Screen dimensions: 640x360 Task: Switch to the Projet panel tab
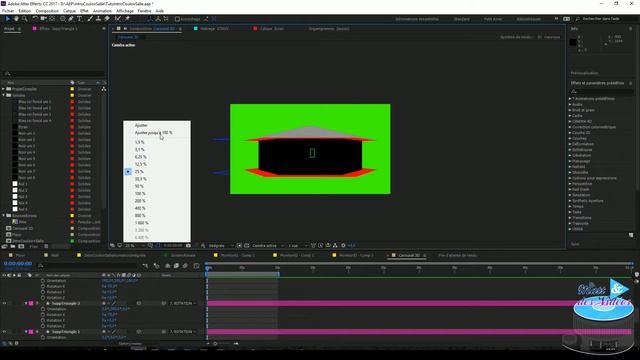pyautogui.click(x=9, y=29)
